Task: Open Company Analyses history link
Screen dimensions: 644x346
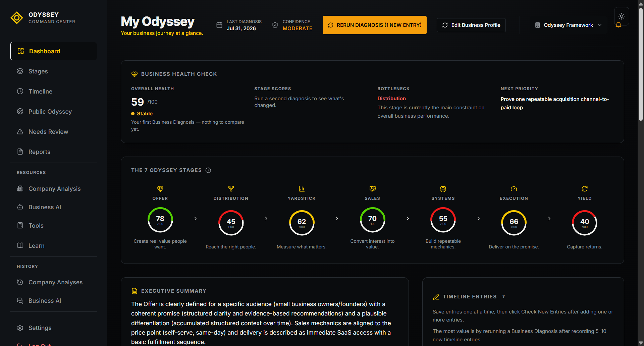Action: click(x=54, y=282)
